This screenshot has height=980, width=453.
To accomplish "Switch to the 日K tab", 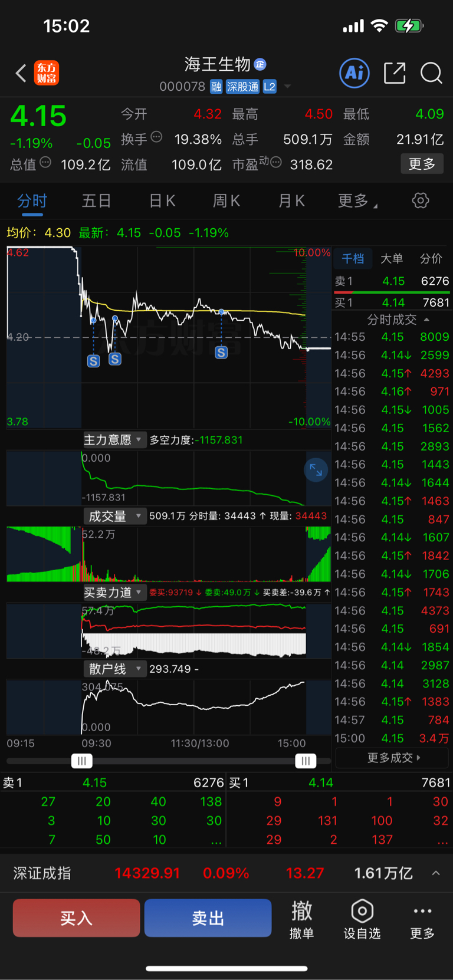I will 162,201.
